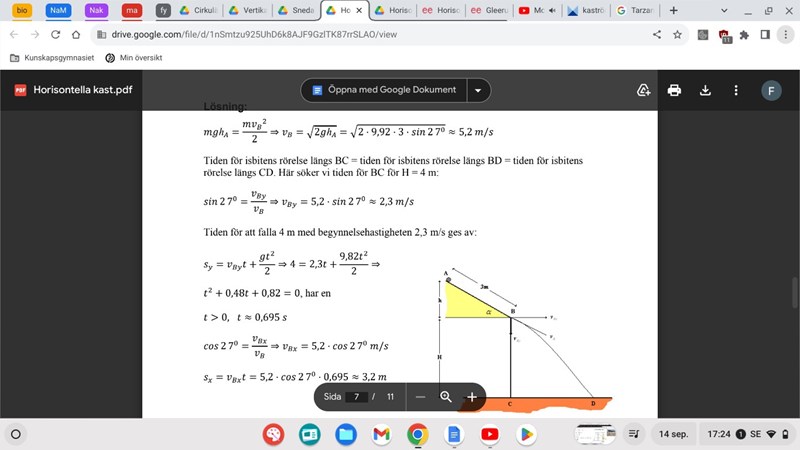Reset zoom using the magnifier icon
Image resolution: width=800 pixels, height=450 pixels.
click(446, 397)
